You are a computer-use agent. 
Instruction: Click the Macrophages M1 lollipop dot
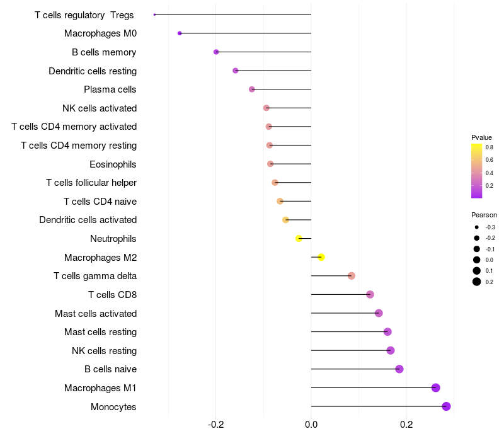tap(435, 388)
